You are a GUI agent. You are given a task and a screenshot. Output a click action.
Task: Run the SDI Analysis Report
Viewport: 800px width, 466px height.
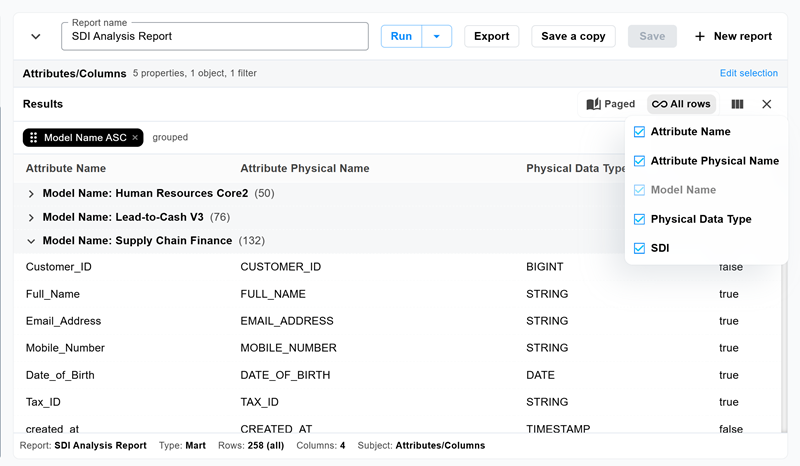[x=402, y=36]
